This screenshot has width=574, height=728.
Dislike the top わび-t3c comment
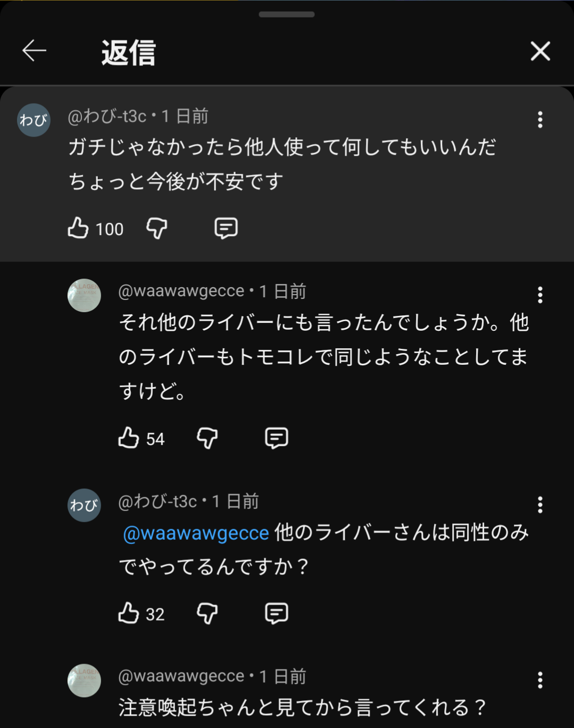click(x=157, y=228)
